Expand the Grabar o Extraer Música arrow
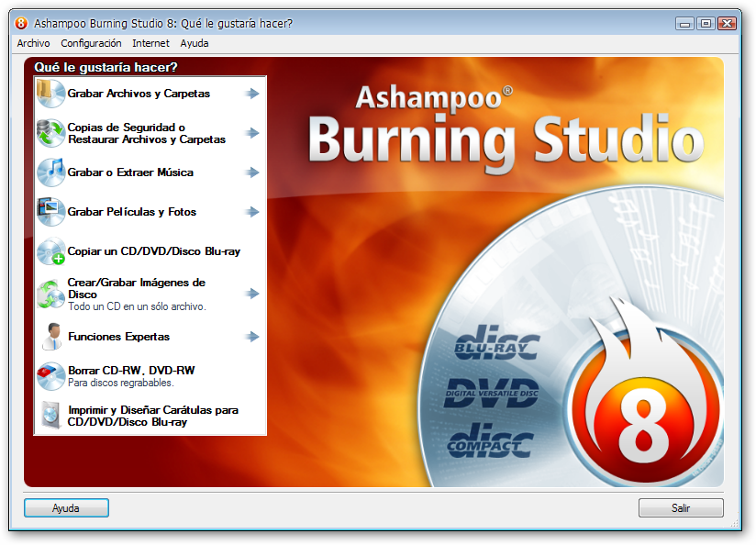Image resolution: width=756 pixels, height=545 pixels. point(252,172)
